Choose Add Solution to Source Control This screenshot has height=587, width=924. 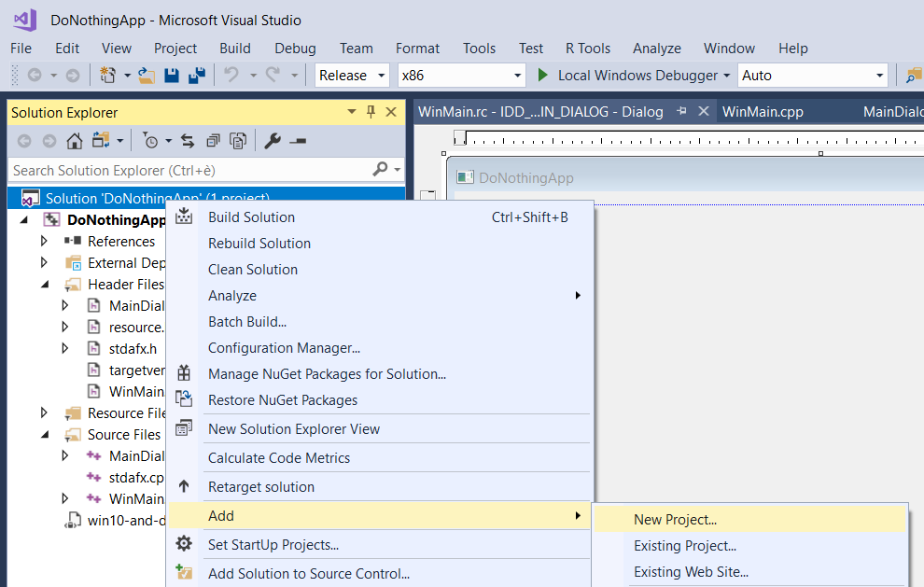(380, 573)
